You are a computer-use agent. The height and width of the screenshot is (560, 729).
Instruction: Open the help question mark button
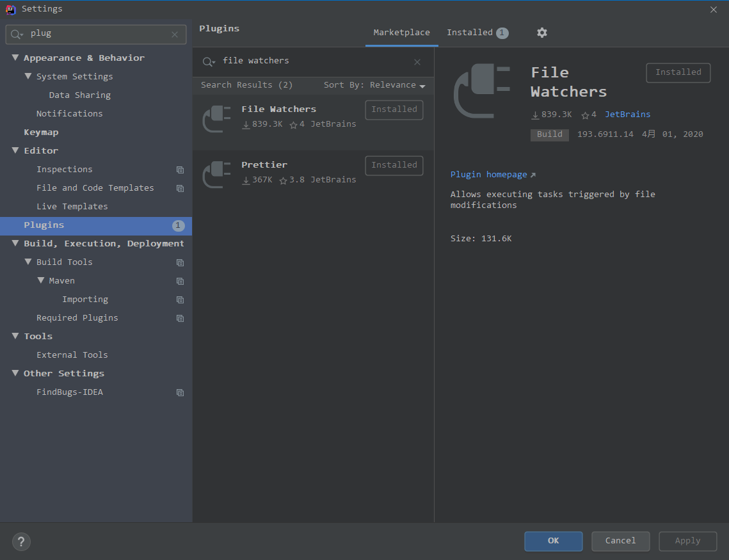click(21, 541)
